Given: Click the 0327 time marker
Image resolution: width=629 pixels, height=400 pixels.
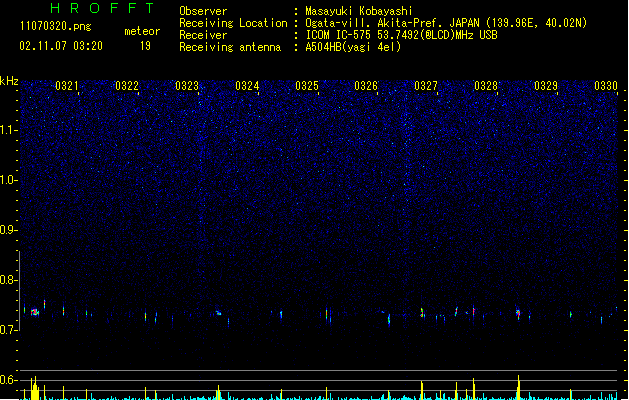Looking at the screenshot, I should (426, 86).
